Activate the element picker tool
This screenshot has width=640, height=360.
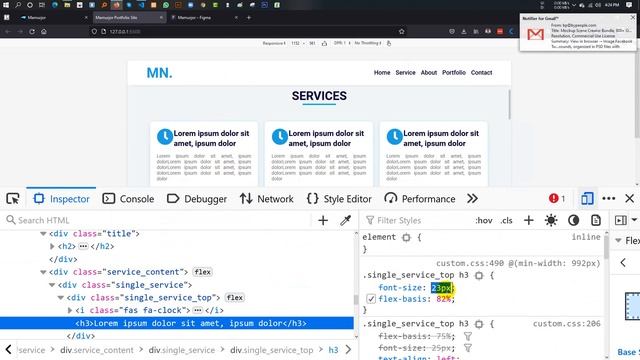pyautogui.click(x=13, y=199)
